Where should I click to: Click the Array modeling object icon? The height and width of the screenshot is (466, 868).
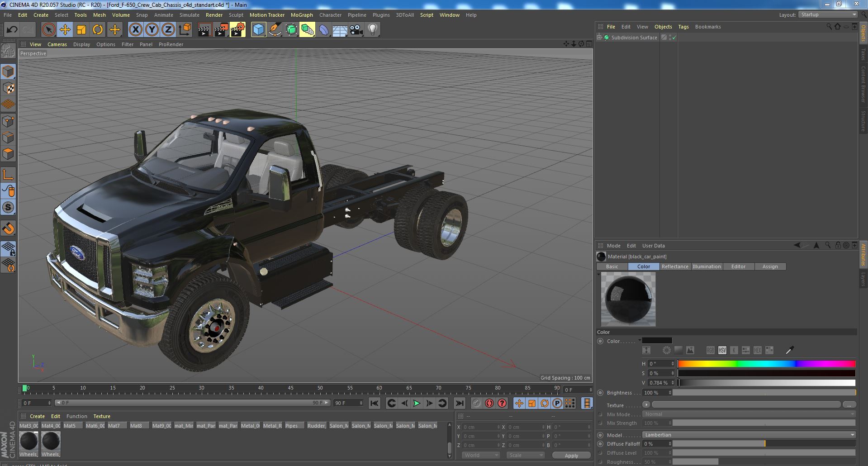tap(308, 30)
